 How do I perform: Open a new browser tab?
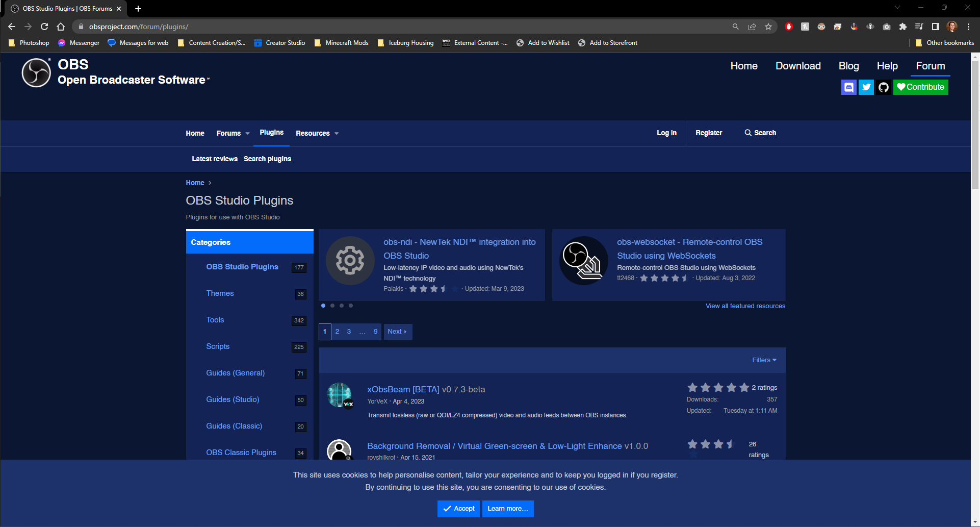pyautogui.click(x=138, y=9)
